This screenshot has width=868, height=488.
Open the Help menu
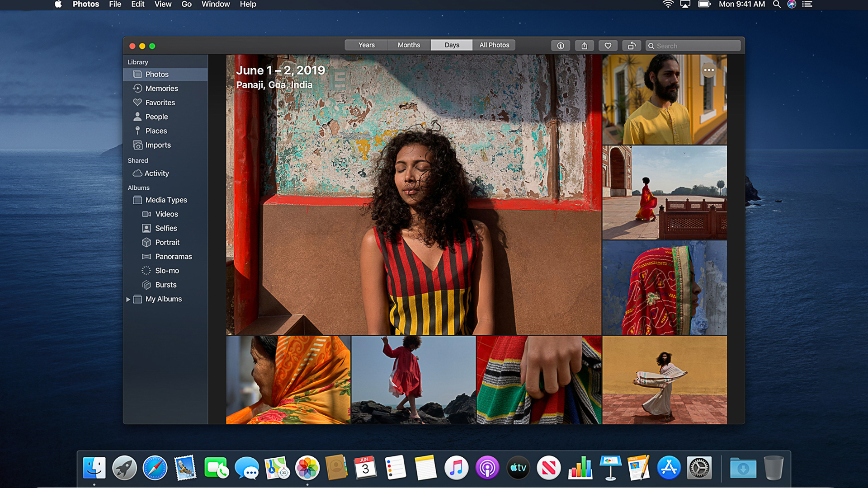tap(248, 4)
